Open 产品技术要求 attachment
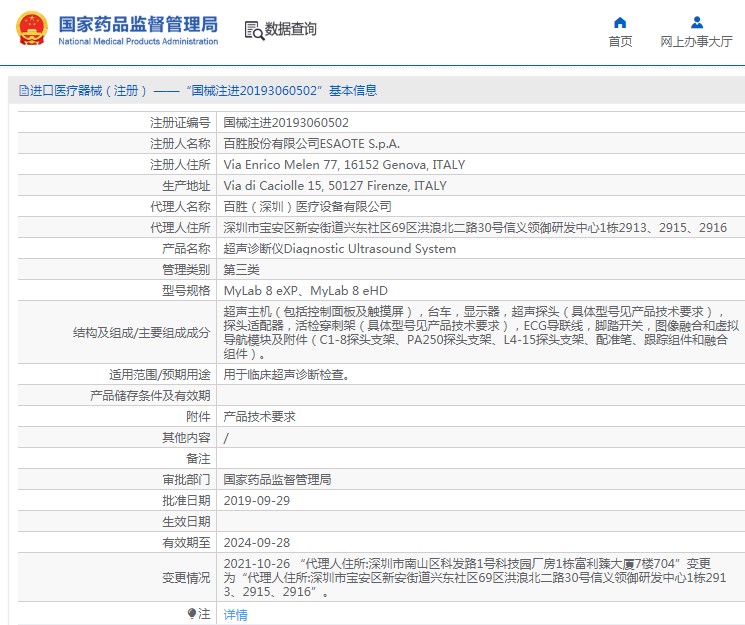The width and height of the screenshot is (745, 625). pos(259,416)
